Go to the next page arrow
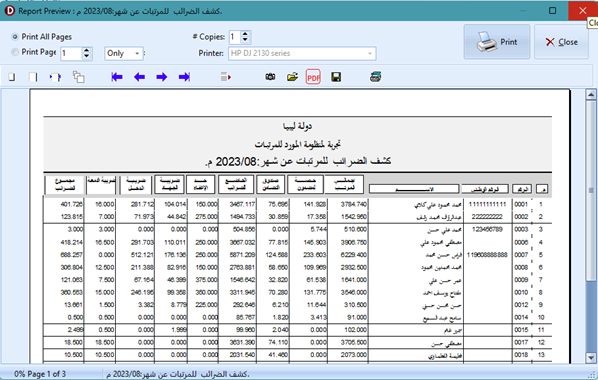 162,77
